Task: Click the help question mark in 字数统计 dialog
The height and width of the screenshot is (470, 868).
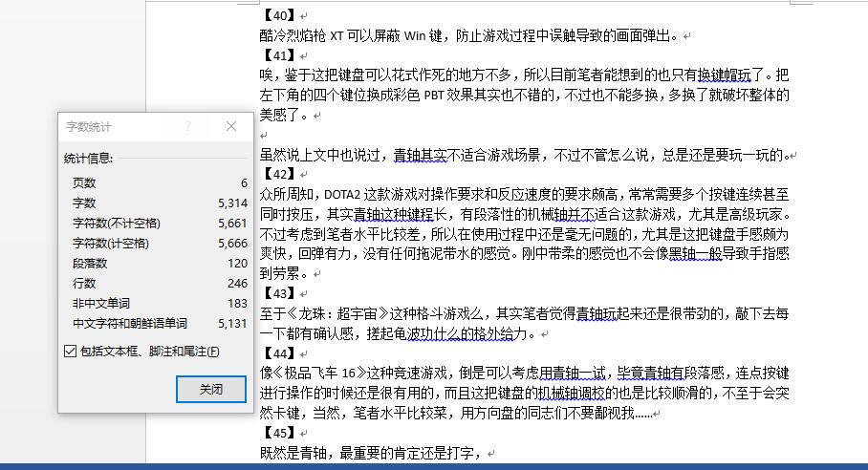Action: (x=188, y=127)
